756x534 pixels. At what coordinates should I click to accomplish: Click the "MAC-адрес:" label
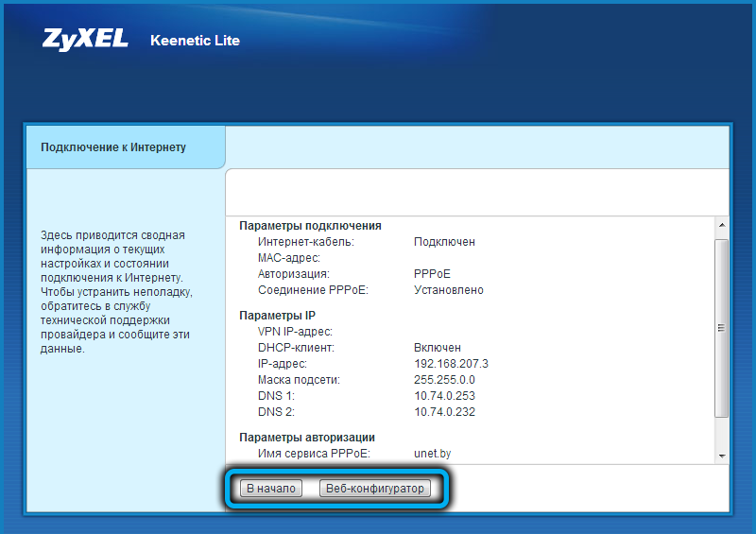[289, 258]
